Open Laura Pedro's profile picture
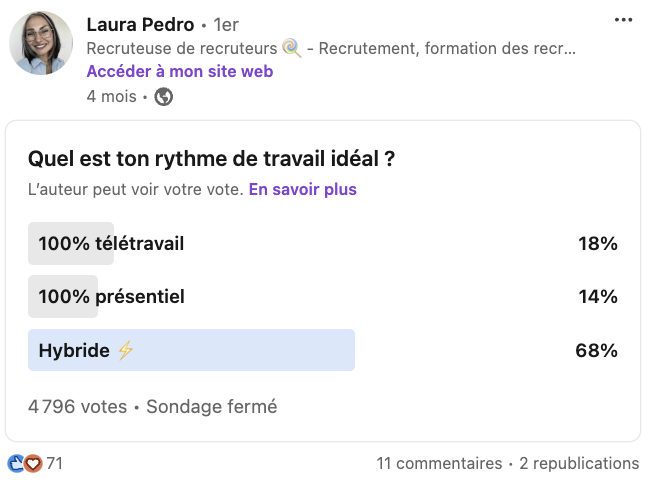This screenshot has width=654, height=483. click(x=41, y=43)
